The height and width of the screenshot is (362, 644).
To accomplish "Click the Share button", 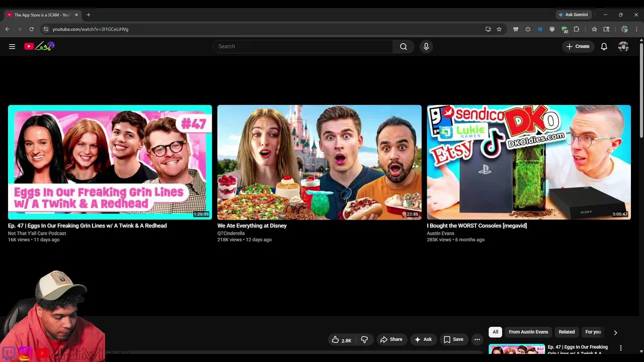I will click(391, 340).
